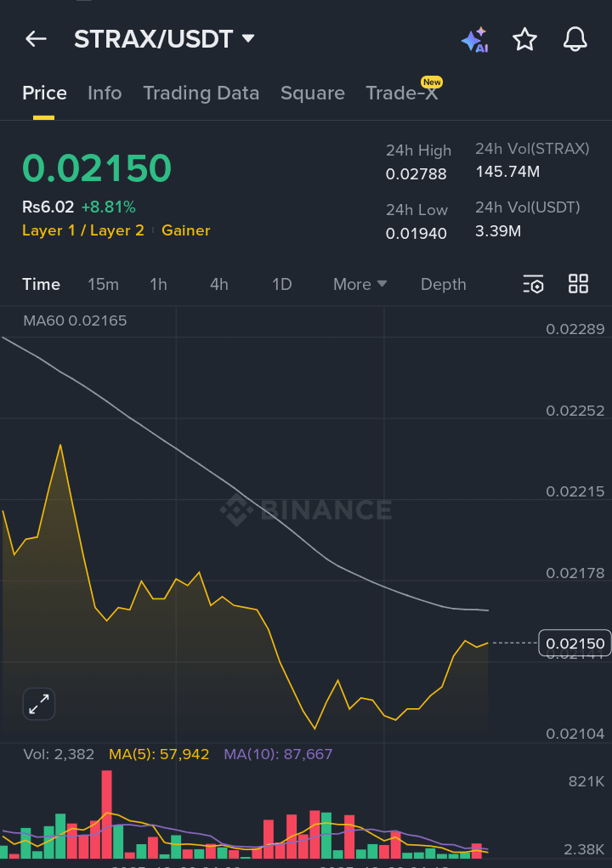Go to the Square tab

(x=313, y=94)
